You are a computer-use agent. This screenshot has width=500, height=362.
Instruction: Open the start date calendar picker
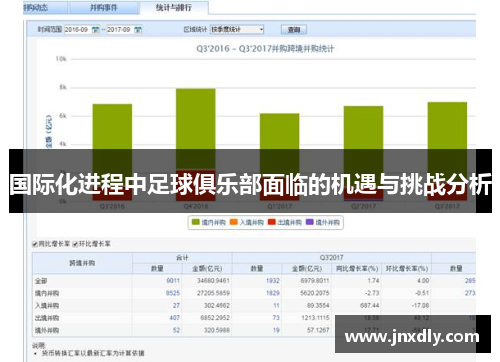95,30
